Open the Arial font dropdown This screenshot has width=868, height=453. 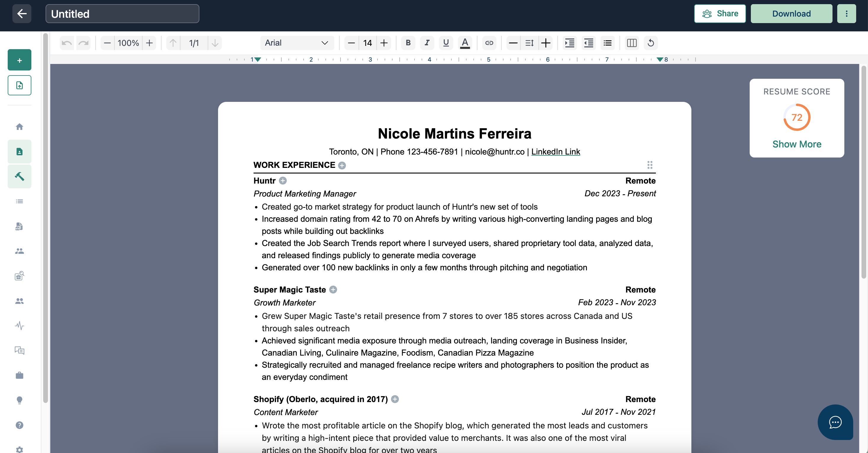tap(296, 43)
